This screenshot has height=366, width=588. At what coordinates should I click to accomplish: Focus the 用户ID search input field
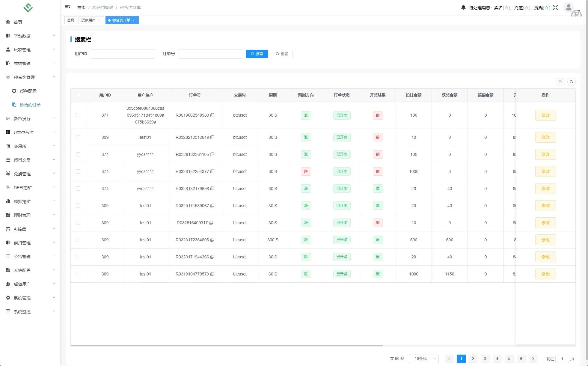click(123, 54)
